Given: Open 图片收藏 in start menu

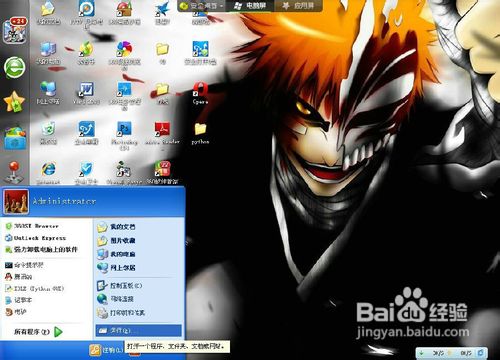Looking at the screenshot, I should click(116, 240).
